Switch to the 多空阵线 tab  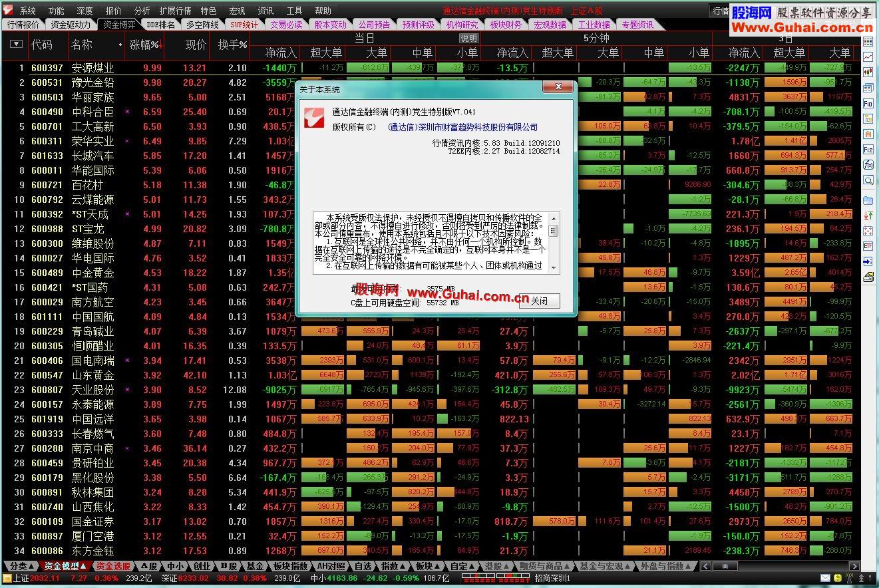202,25
